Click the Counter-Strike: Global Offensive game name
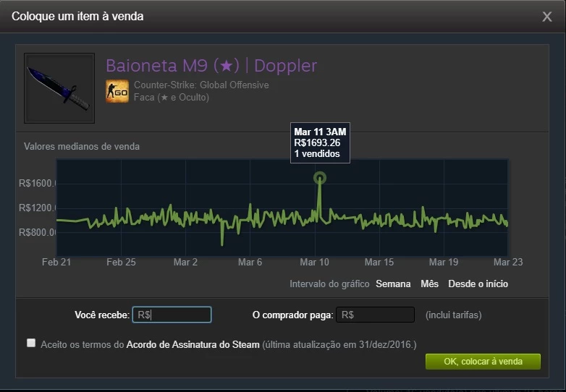 coord(201,85)
